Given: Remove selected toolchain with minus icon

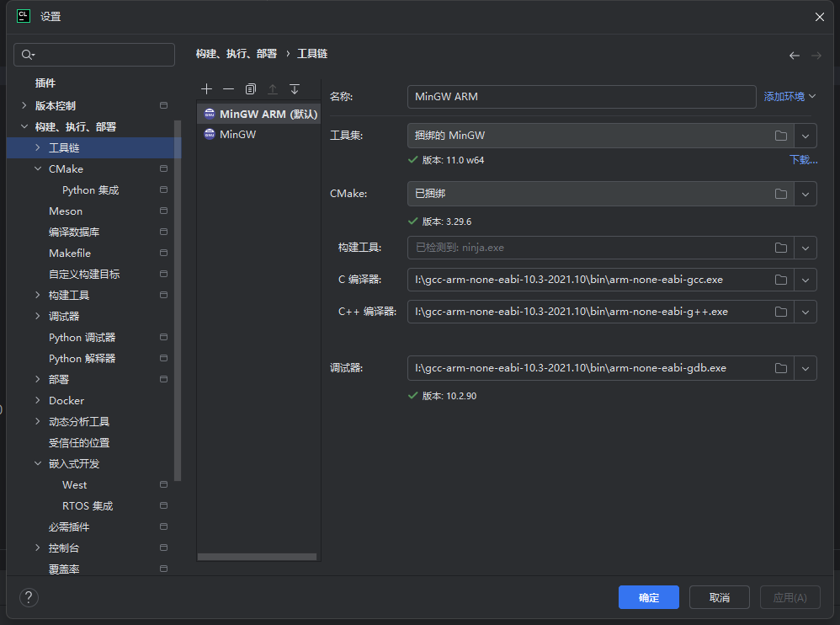Looking at the screenshot, I should (228, 89).
